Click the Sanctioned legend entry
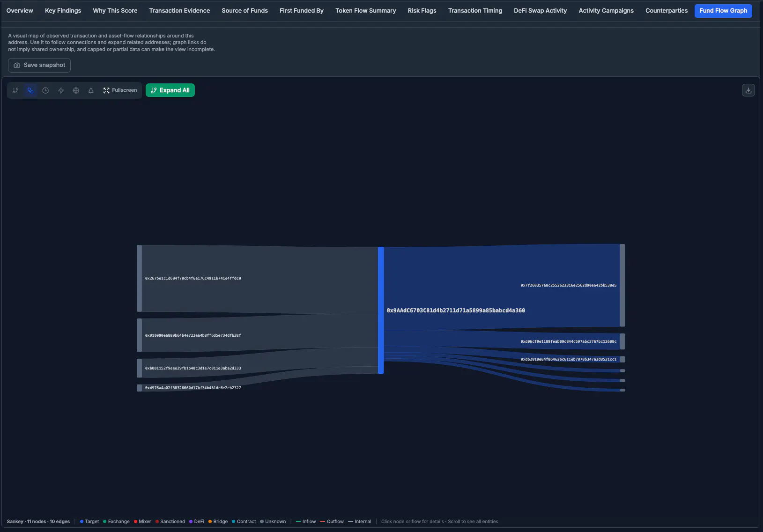 [x=170, y=522]
